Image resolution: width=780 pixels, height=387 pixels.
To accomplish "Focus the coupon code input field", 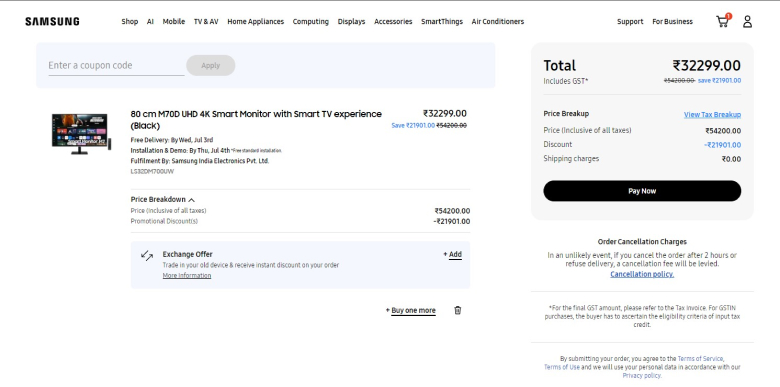I will [x=116, y=65].
